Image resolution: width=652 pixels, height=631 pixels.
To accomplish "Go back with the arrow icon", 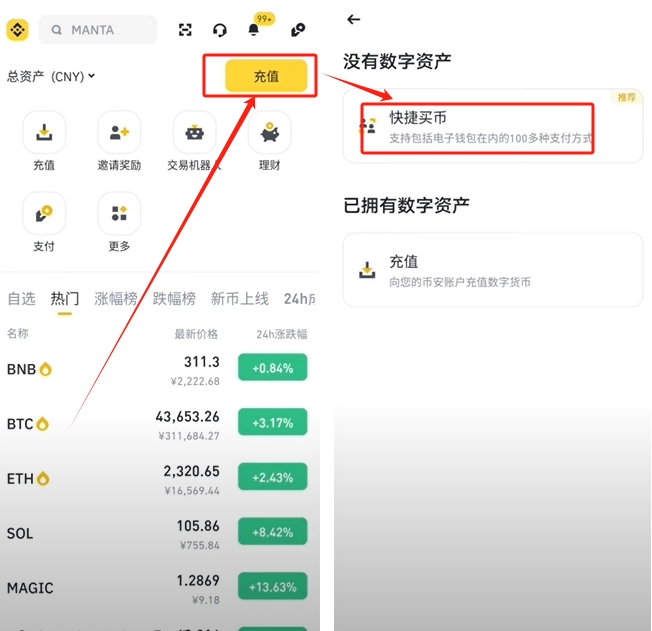I will coord(353,19).
